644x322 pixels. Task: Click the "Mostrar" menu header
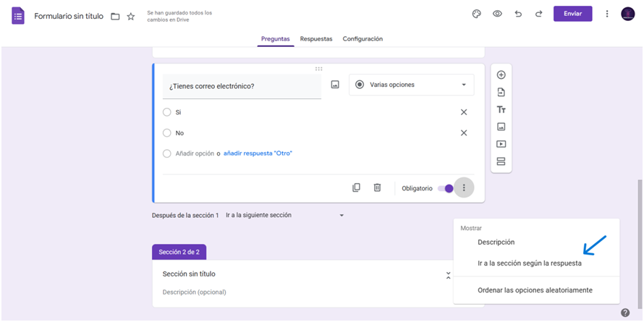pos(470,228)
